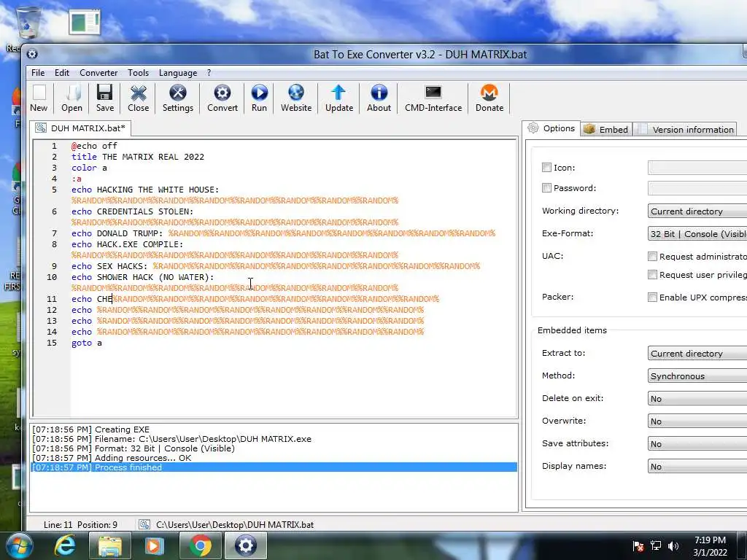Viewport: 747px width, 560px height.
Task: Check Request administrator privileges
Action: coord(652,256)
